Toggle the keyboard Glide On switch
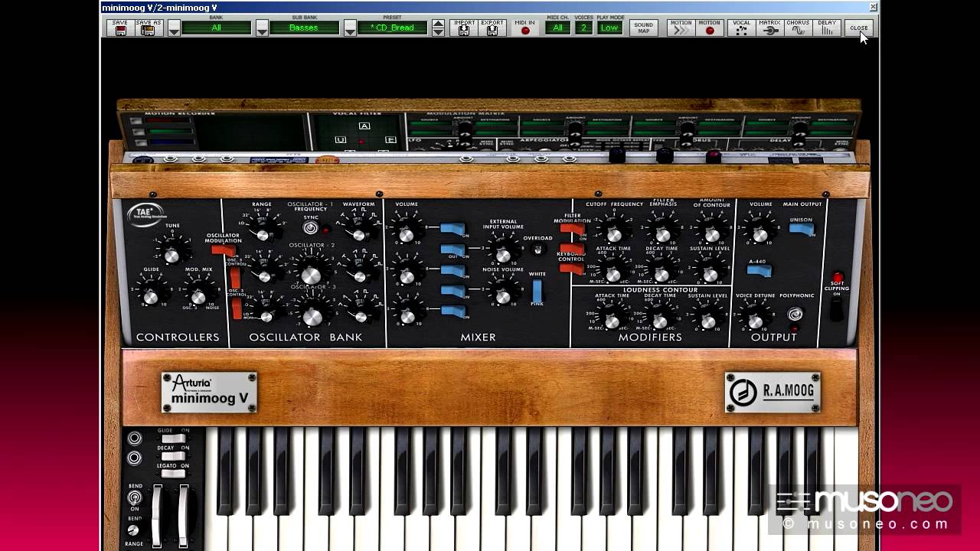Screen dimensions: 980x551 (173, 439)
